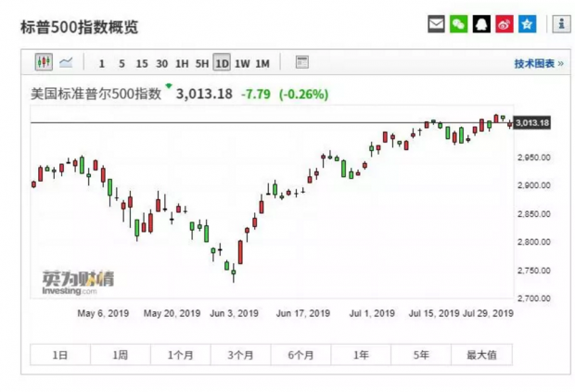Share to Weibo using red icon
The width and height of the screenshot is (575, 392).
point(505,24)
